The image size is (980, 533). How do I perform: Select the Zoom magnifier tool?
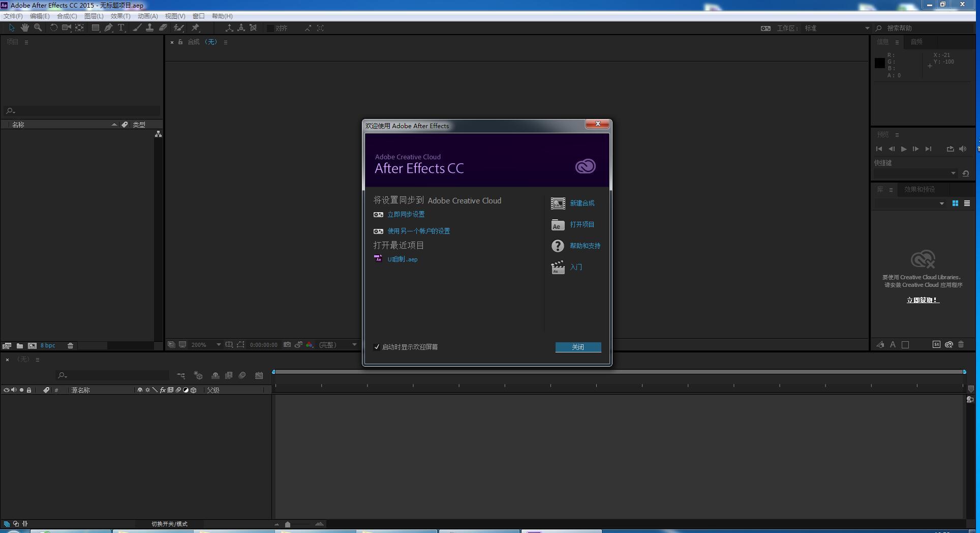38,28
